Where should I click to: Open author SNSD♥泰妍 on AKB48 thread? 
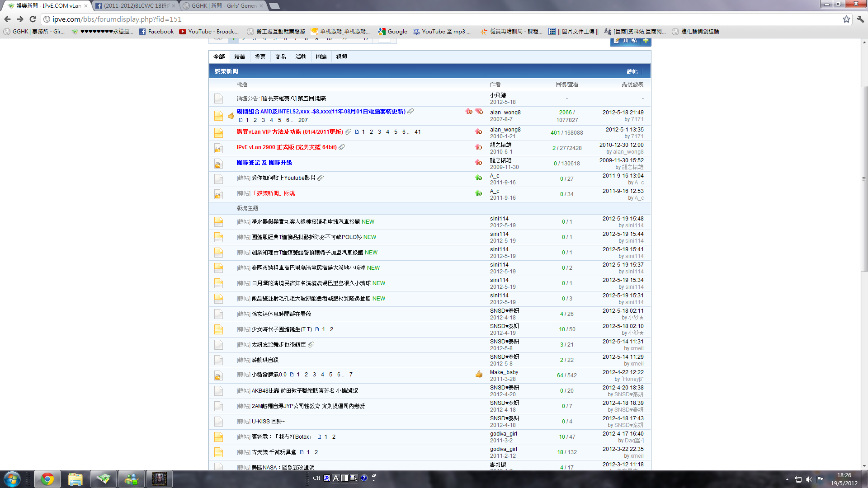point(505,388)
